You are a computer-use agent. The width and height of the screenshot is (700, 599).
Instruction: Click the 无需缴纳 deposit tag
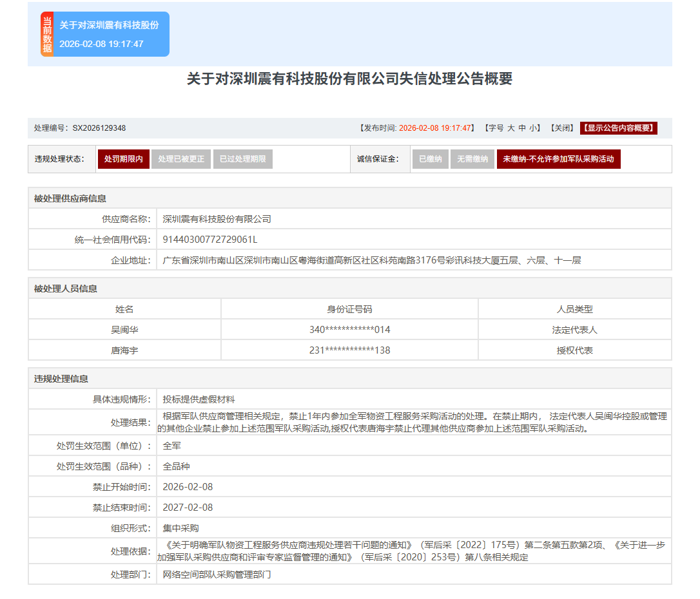click(472, 159)
